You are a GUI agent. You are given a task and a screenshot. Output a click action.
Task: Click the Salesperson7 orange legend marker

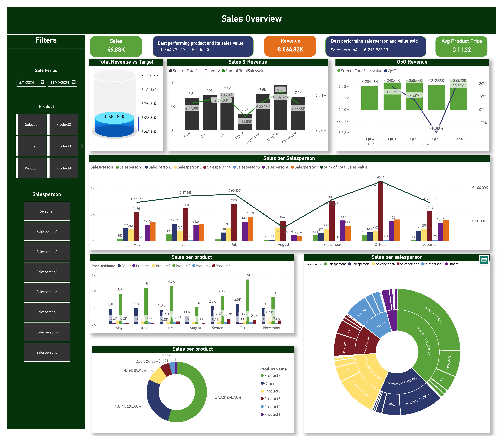coord(293,167)
